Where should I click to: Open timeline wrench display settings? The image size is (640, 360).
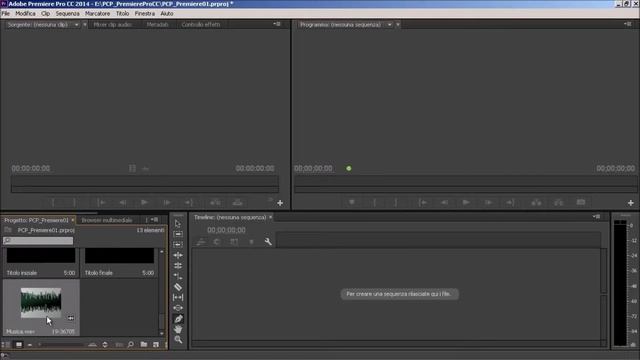point(268,242)
